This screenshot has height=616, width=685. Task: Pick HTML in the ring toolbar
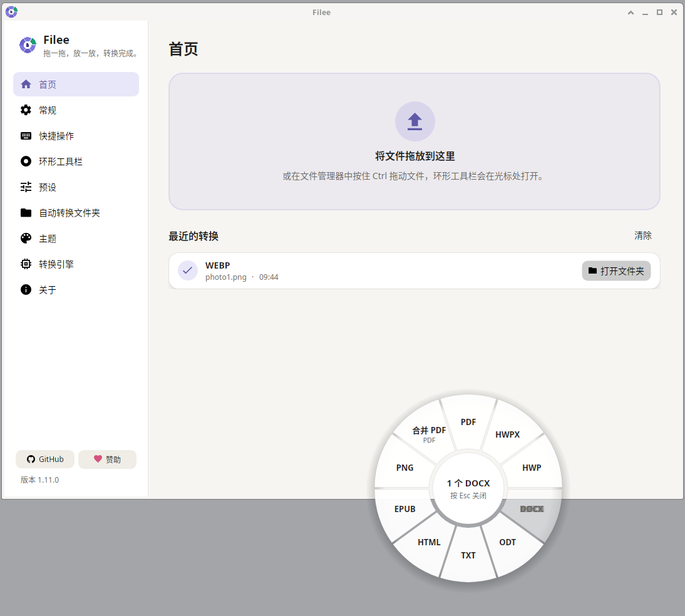[429, 542]
